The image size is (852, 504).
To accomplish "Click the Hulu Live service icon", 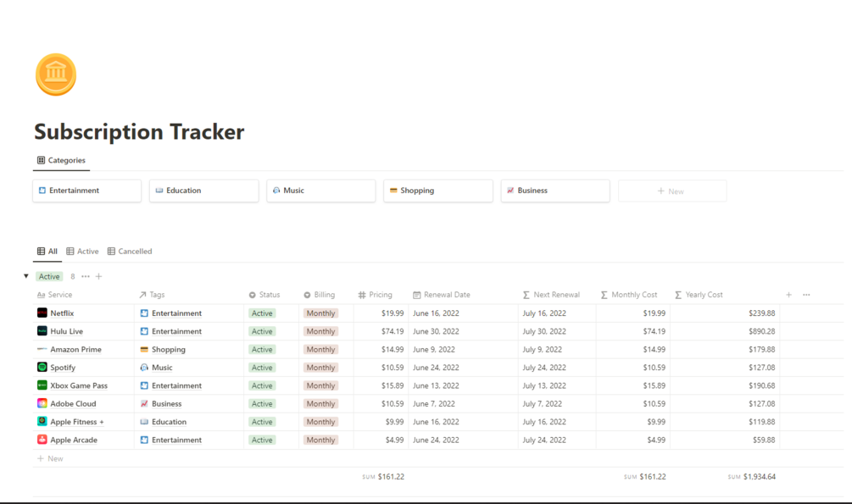I will 42,330.
